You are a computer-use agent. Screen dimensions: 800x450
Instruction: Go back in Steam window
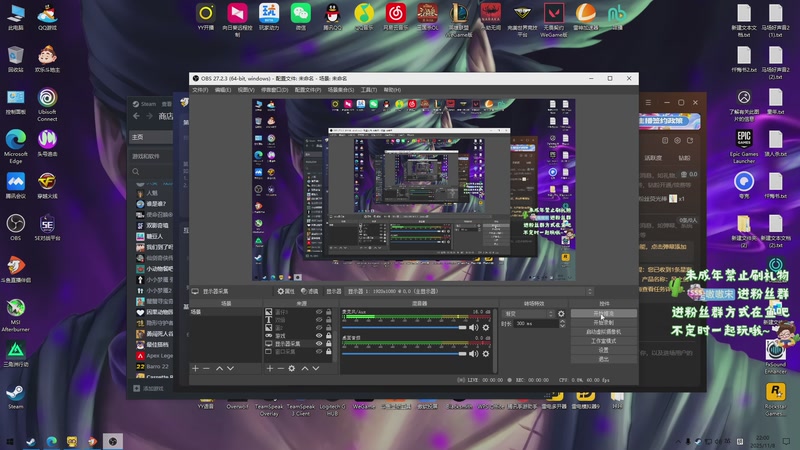point(136,116)
